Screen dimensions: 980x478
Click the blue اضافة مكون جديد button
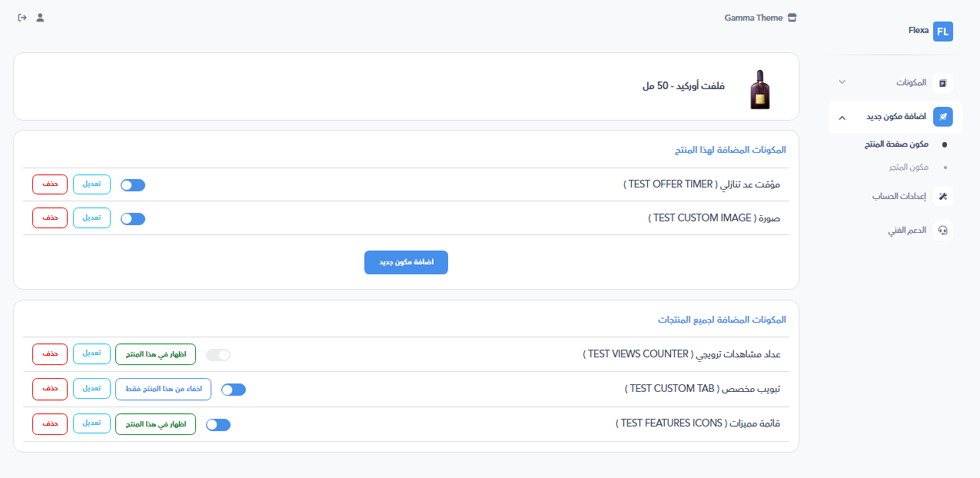pyautogui.click(x=406, y=262)
